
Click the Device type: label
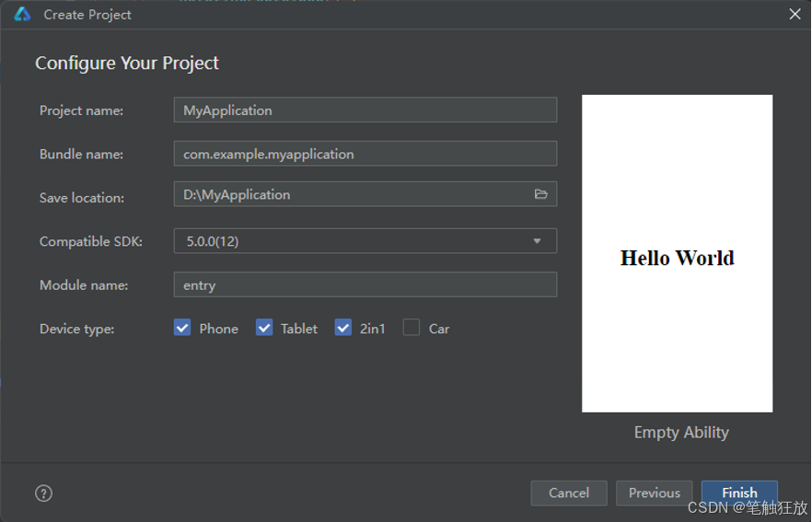pyautogui.click(x=76, y=330)
